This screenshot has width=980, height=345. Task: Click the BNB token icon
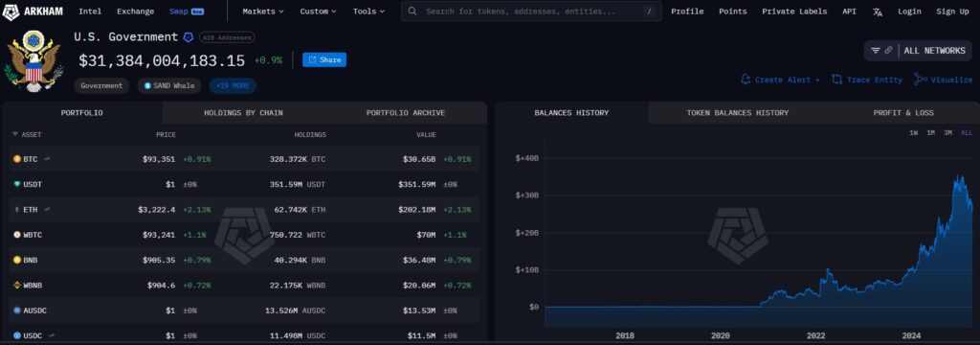pyautogui.click(x=17, y=260)
